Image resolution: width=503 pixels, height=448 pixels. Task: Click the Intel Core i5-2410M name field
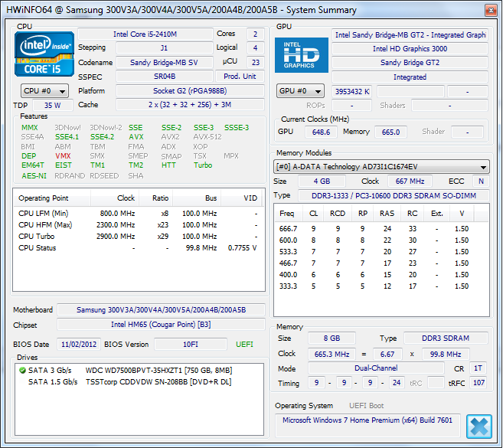(x=145, y=34)
